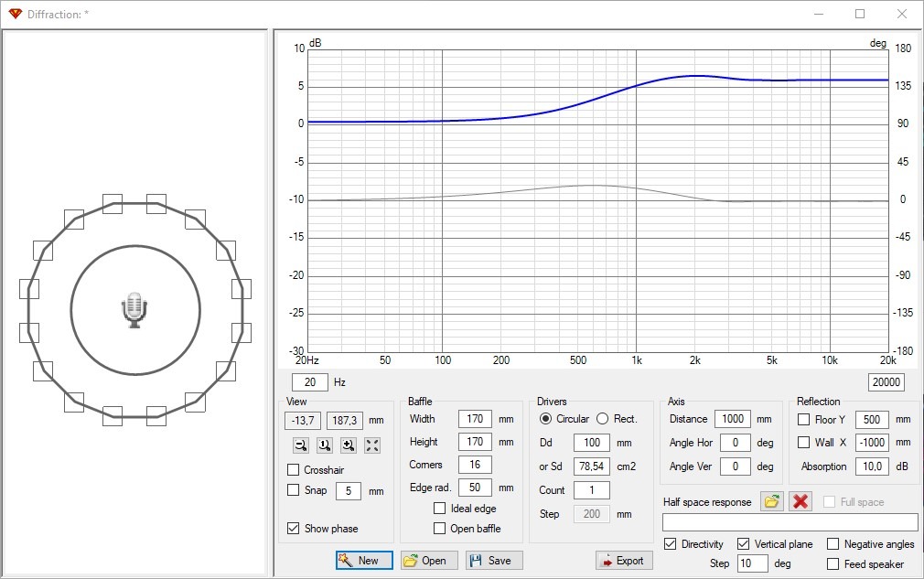Click the Edge rad. input field
This screenshot has width=924, height=579.
475,488
